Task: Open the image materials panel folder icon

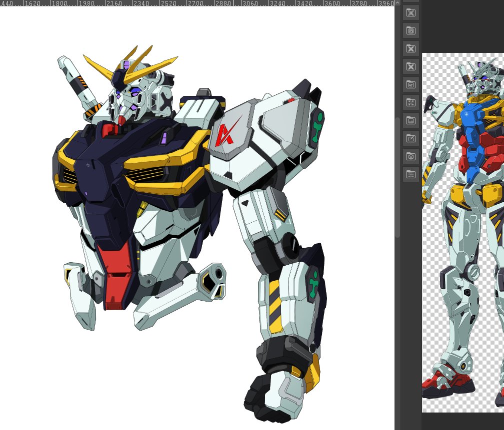Action: click(x=410, y=120)
